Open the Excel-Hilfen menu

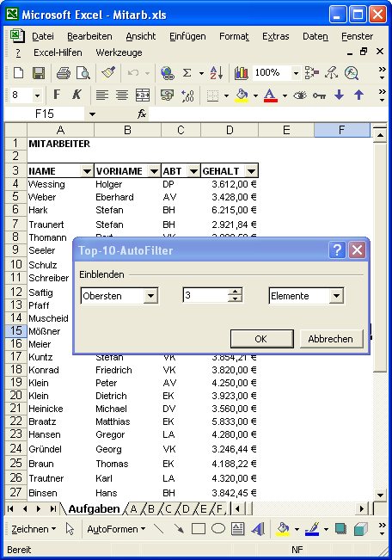pos(58,52)
